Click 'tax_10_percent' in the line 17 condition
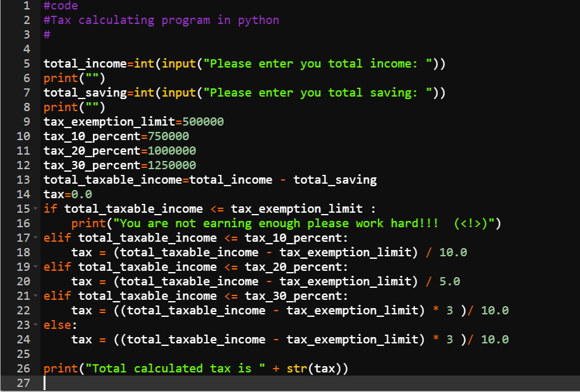The height and width of the screenshot is (392, 580). point(293,238)
